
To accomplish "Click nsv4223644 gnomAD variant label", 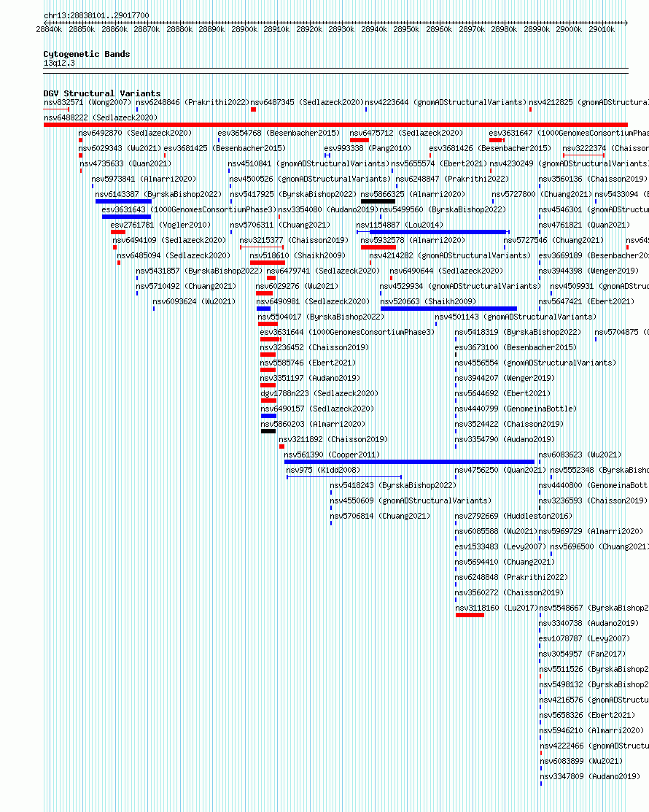I will click(x=446, y=103).
